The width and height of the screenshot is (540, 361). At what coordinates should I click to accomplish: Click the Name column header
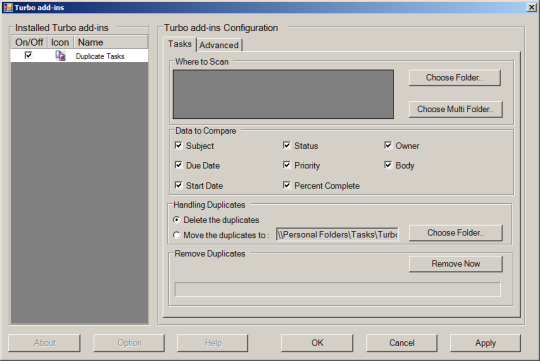(x=111, y=42)
